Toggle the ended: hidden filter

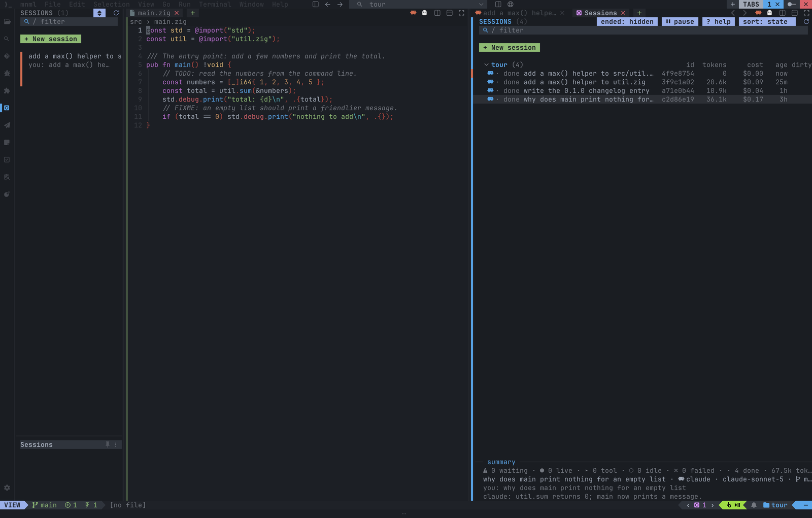coord(627,22)
